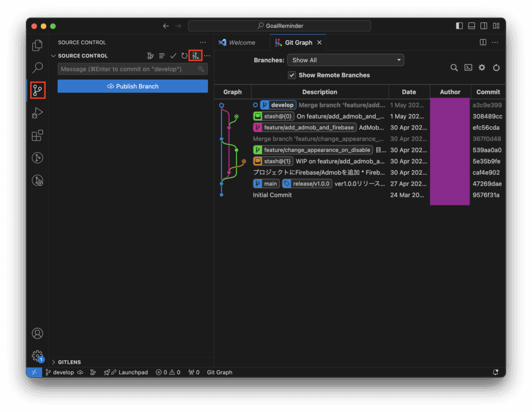Screen dimensions: 532x412
Task: Go back with the navigation arrow
Action: coord(166,26)
